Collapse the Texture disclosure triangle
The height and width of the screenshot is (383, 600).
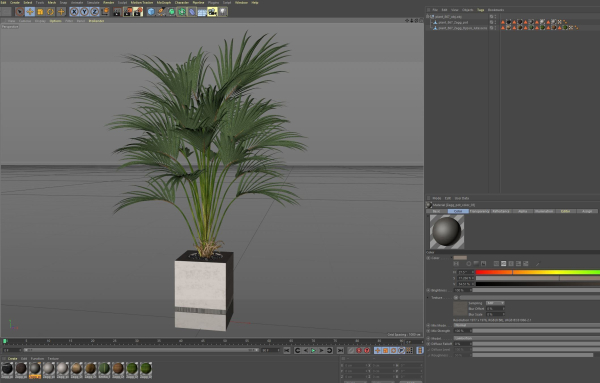(x=428, y=297)
